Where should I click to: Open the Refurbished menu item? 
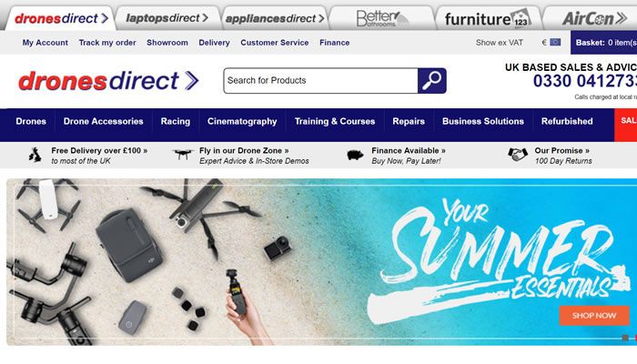tap(567, 121)
